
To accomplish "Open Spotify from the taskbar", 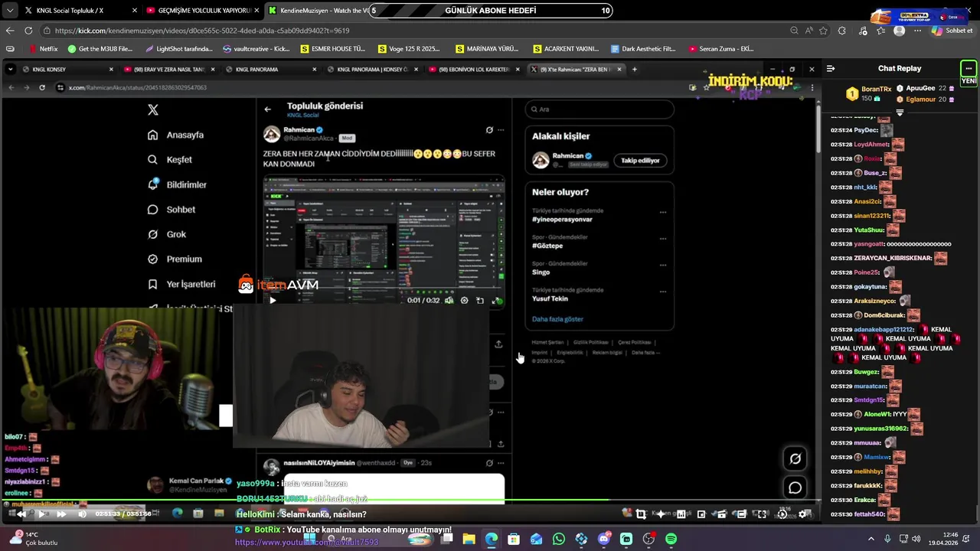I will pyautogui.click(x=671, y=540).
